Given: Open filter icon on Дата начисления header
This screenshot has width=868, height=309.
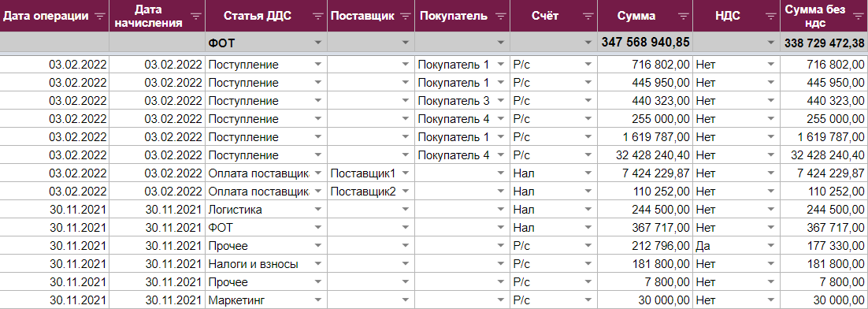Looking at the screenshot, I should point(196,16).
